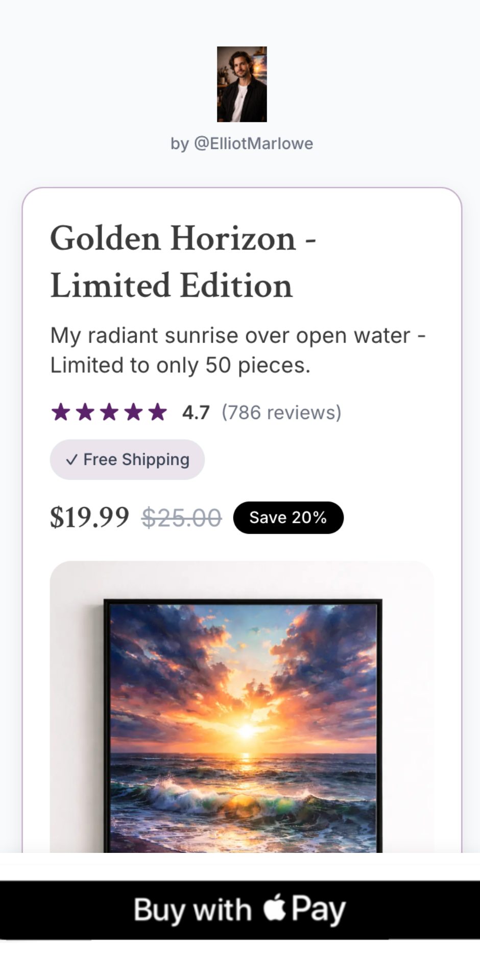
Task: Click the 4.7 rating score
Action: pyautogui.click(x=196, y=412)
